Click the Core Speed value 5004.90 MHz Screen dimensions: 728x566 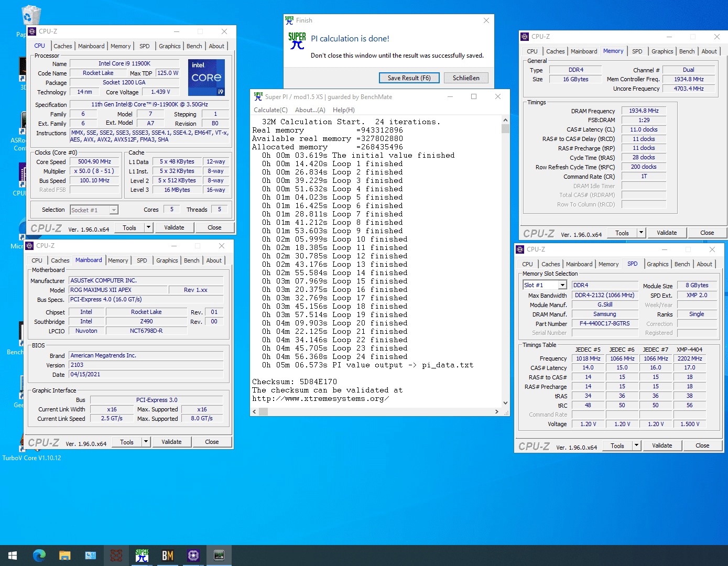click(x=95, y=161)
